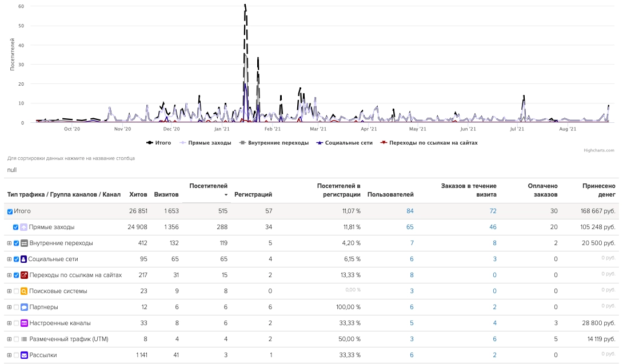
Task: Open the 84 users link in Итого
Action: coord(410,211)
